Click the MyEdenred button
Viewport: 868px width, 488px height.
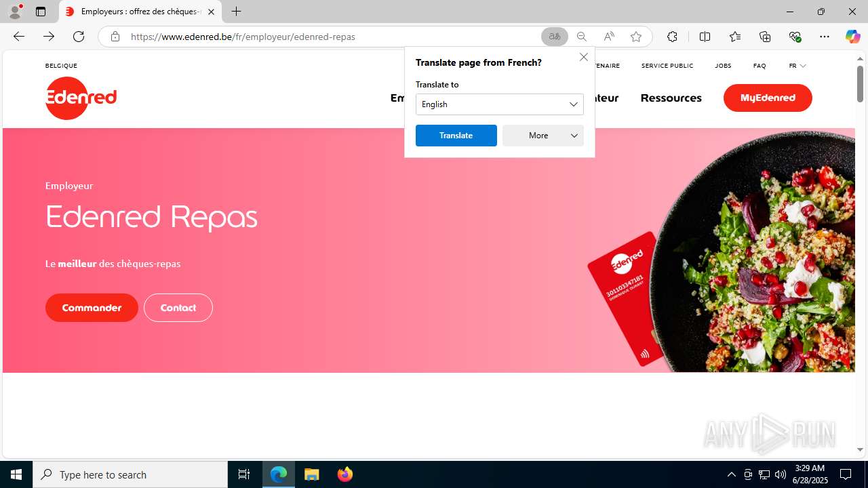pos(768,98)
